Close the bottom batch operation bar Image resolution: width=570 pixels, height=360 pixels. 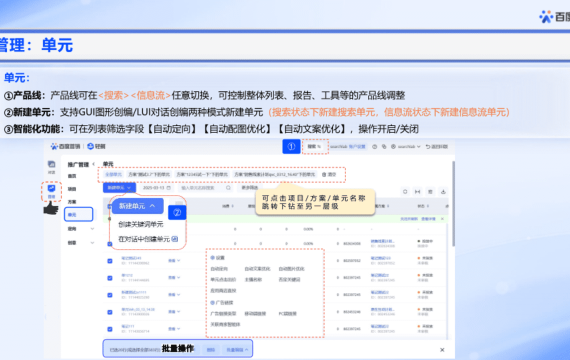(442, 350)
